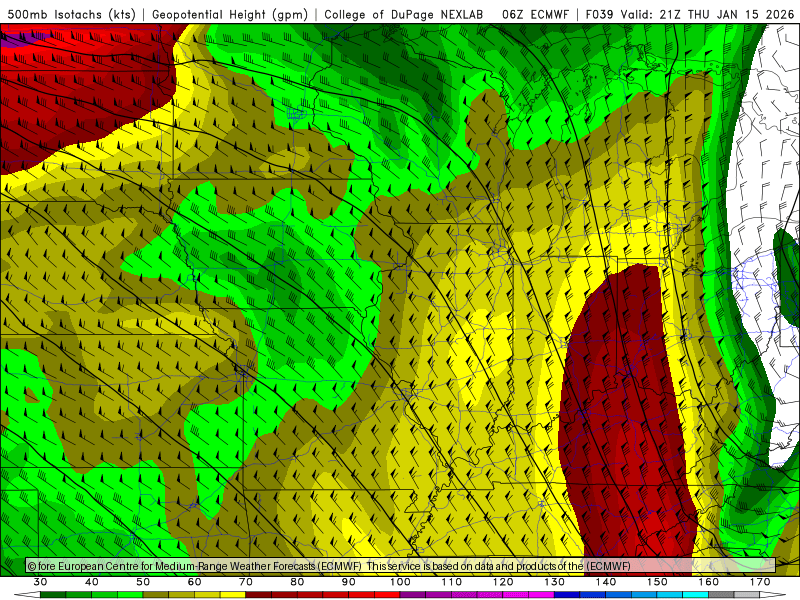Click the '70' value on color scale
800x600 pixels.
(246, 582)
